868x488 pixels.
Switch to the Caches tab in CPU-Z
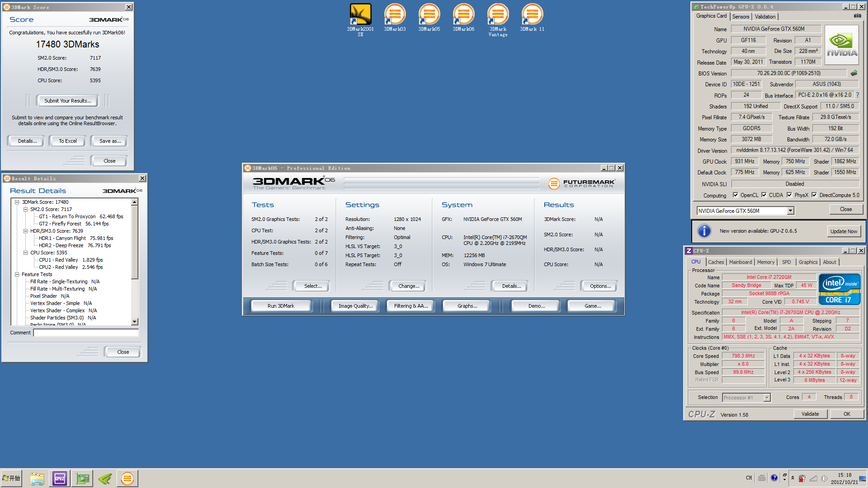pyautogui.click(x=716, y=262)
